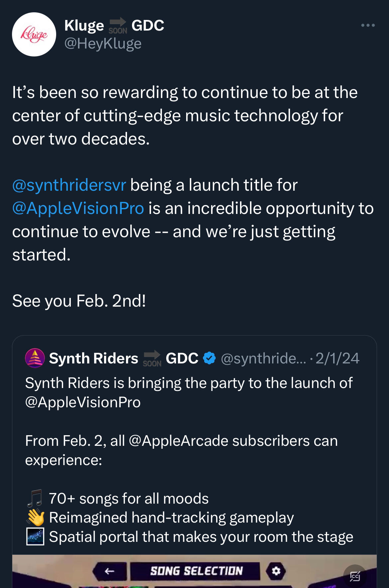This screenshot has height=588, width=389.
Task: Click the music notes emoji
Action: tap(35, 498)
